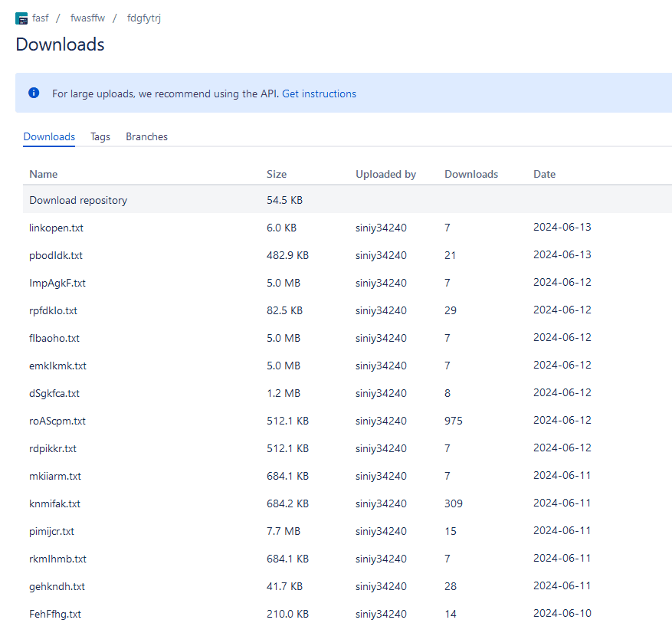
Task: Download the file linkopen.txt
Action: (x=56, y=228)
